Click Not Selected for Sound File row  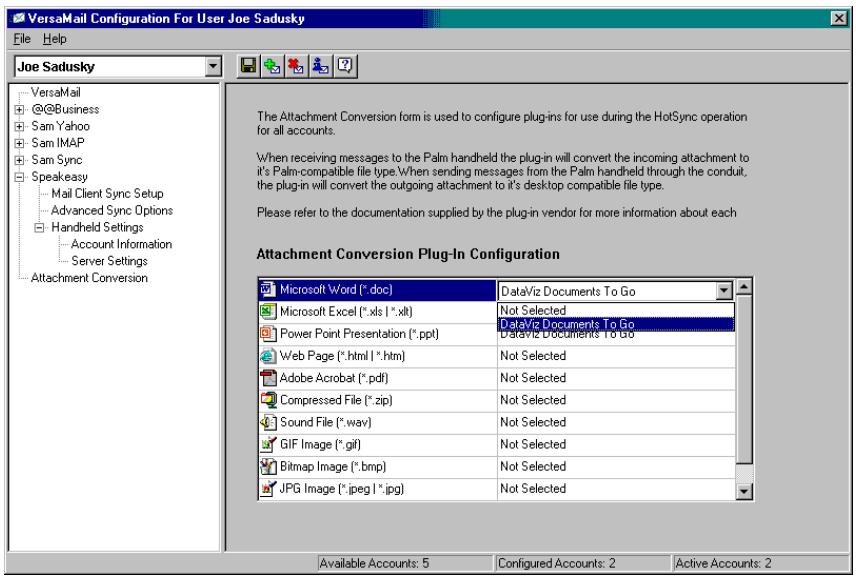pos(533,422)
